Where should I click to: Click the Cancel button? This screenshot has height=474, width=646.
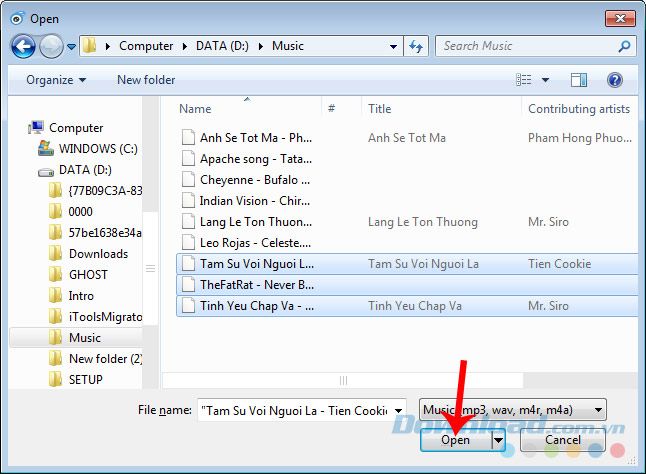click(563, 440)
